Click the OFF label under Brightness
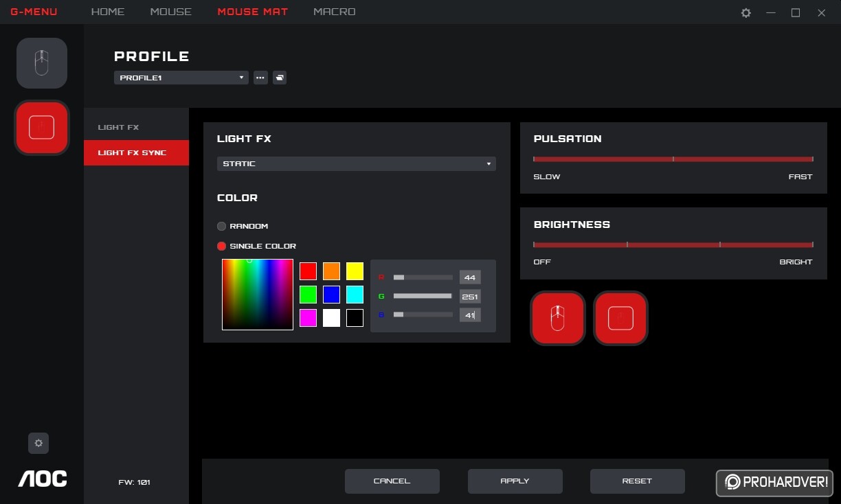 542,262
